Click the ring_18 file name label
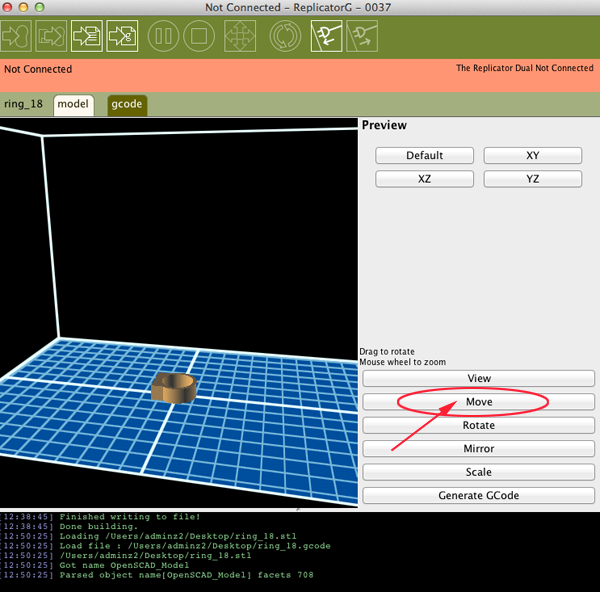600x592 pixels. (23, 104)
